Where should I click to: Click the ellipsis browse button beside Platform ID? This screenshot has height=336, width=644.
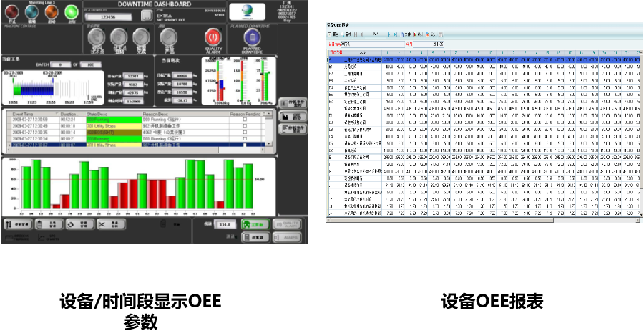coord(147,14)
